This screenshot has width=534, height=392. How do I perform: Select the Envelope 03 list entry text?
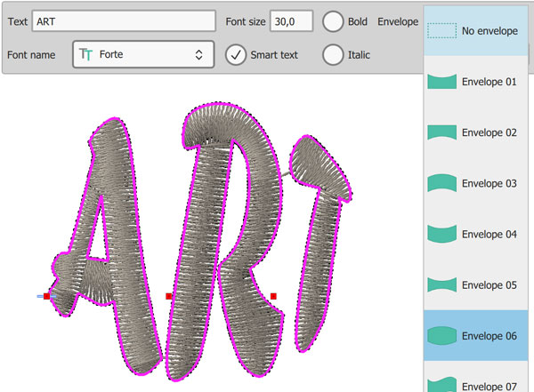pos(489,183)
